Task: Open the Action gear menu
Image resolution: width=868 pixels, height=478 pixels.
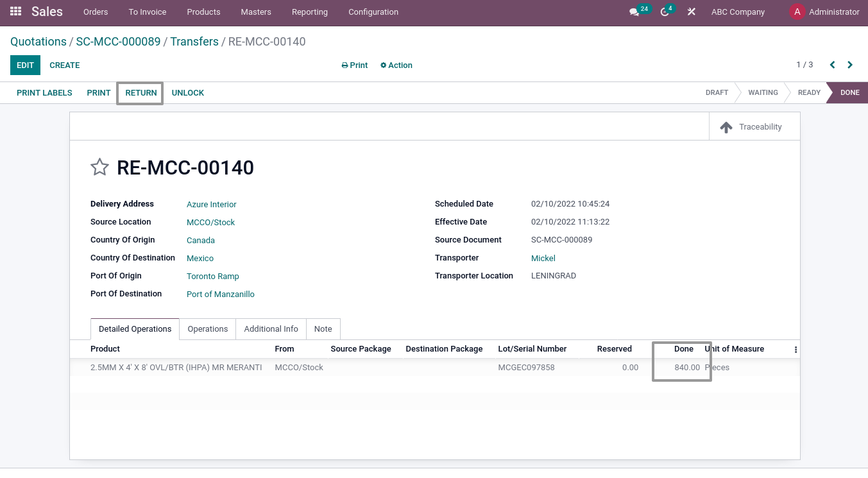Action: [396, 65]
